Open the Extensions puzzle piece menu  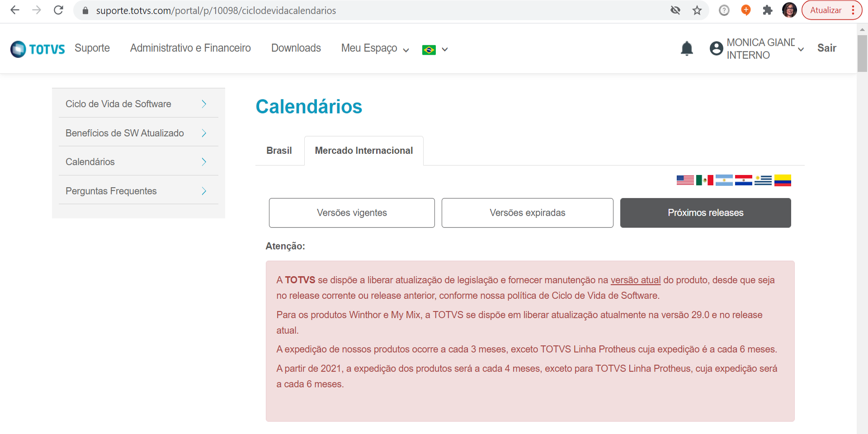click(x=768, y=10)
